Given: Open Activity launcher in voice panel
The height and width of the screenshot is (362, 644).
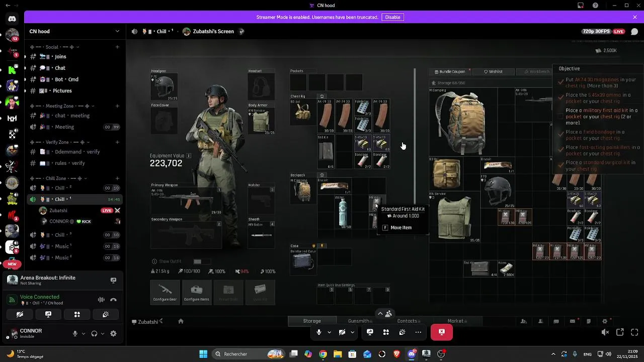Looking at the screenshot, I should pos(77,314).
